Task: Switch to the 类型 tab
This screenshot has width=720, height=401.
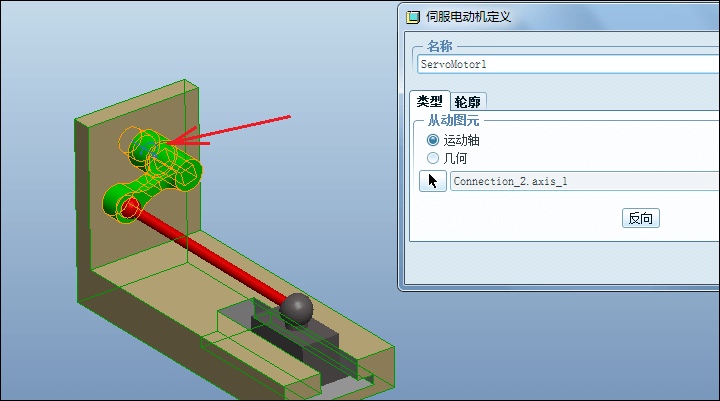Action: 429,101
